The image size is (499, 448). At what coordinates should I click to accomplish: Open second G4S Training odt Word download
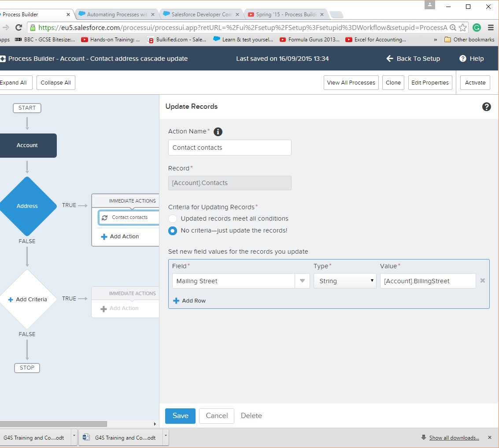121,438
